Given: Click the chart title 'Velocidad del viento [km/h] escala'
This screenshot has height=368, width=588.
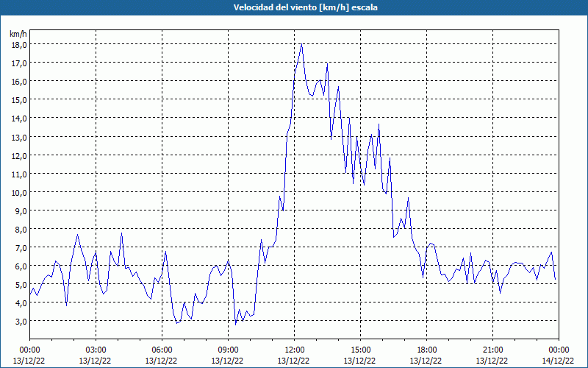Looking at the screenshot, I should 305,7.
